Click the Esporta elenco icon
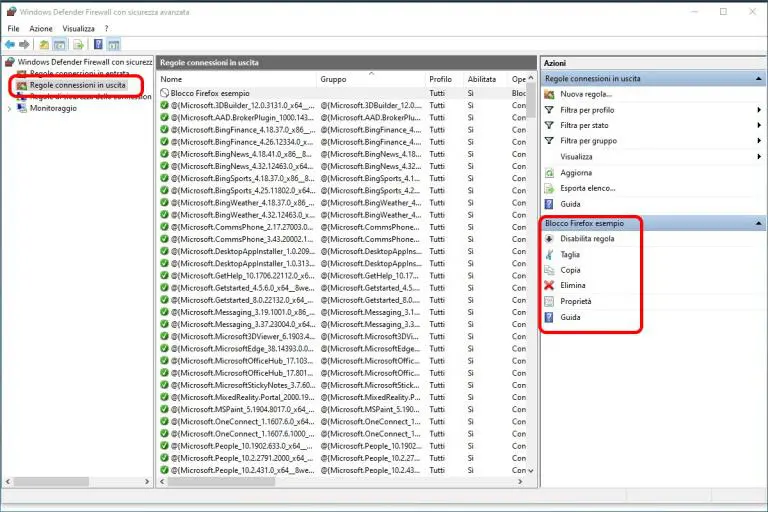Screen dimensions: 768x512 [550, 188]
